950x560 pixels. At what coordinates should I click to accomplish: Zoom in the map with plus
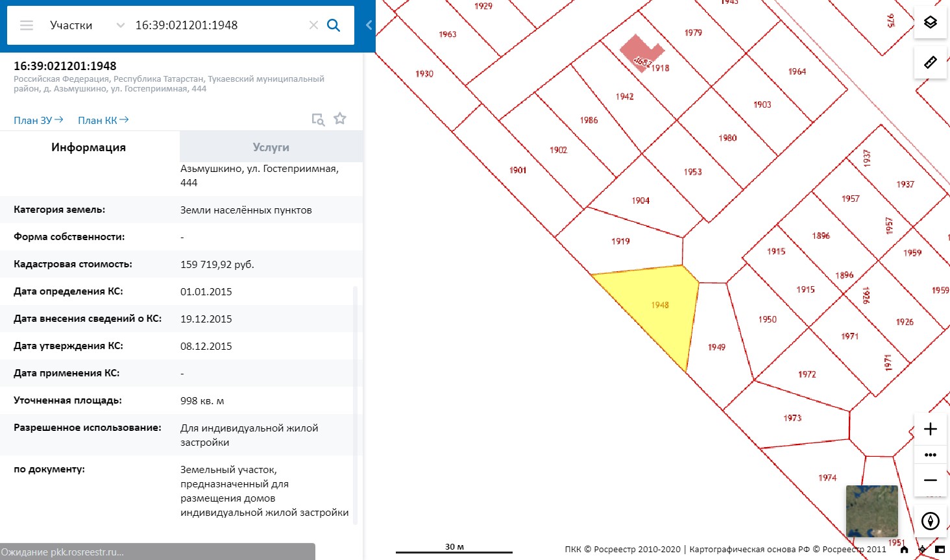point(930,429)
